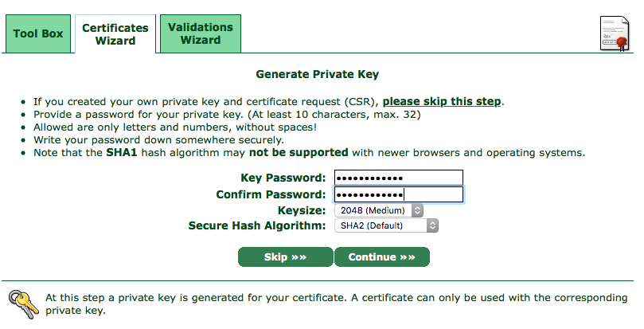Image resolution: width=644 pixels, height=329 pixels.
Task: Click the "Confirm Password:" label
Action: click(x=271, y=194)
